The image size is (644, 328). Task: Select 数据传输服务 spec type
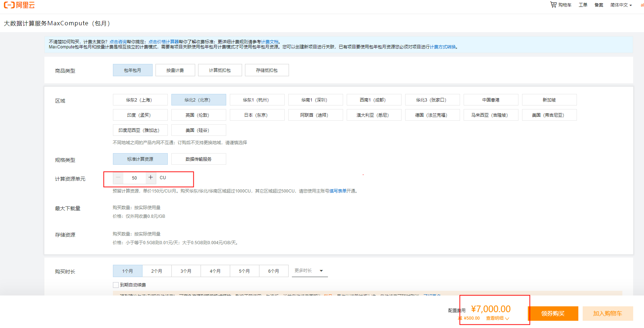(x=199, y=159)
